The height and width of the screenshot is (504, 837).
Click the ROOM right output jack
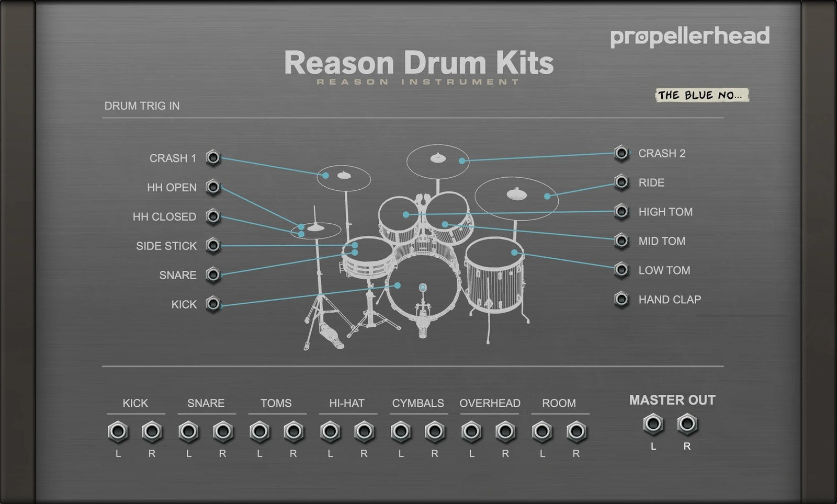pyautogui.click(x=576, y=432)
